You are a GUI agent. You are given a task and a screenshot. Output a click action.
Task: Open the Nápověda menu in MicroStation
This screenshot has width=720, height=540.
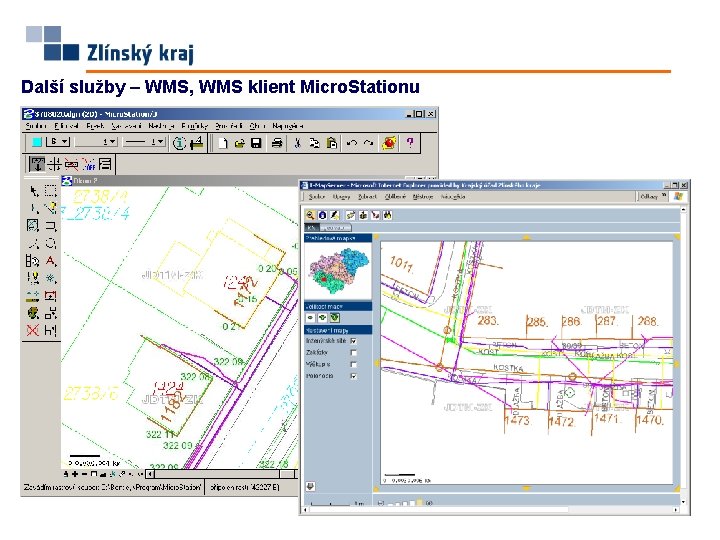(x=287, y=126)
